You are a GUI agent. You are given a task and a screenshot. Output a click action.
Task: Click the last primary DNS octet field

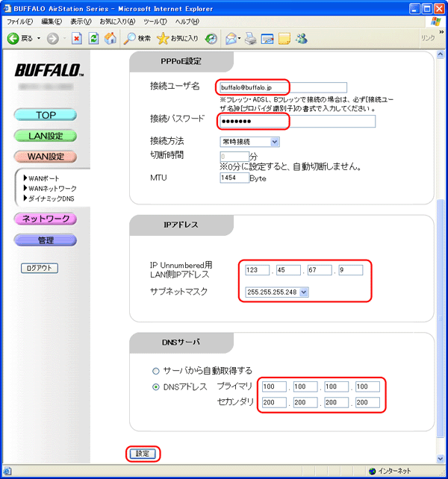click(x=367, y=386)
